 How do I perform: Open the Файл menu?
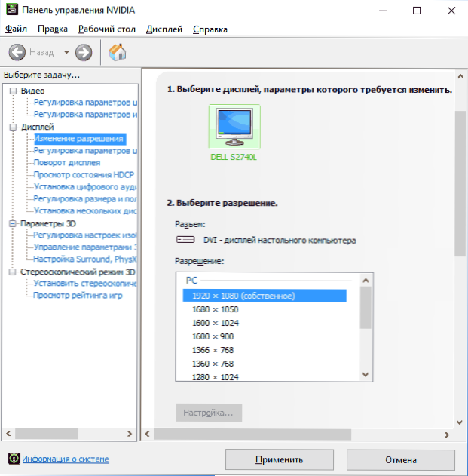[x=16, y=29]
